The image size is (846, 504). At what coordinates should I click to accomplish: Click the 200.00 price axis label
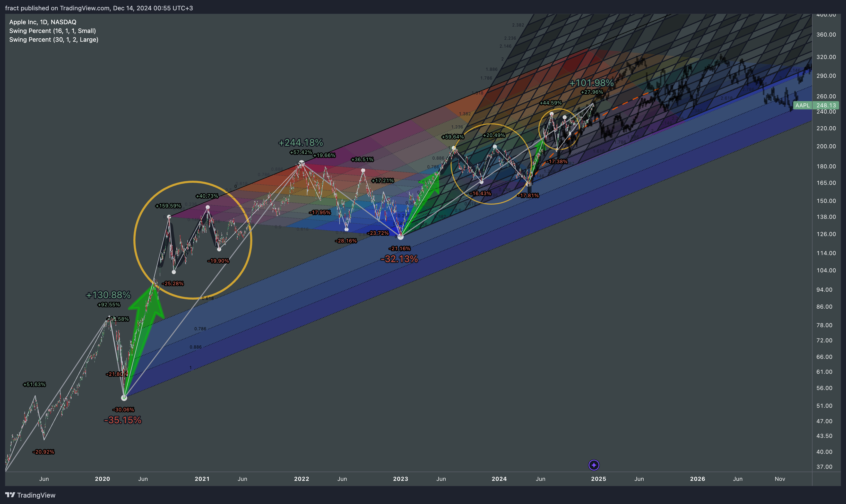click(x=826, y=146)
